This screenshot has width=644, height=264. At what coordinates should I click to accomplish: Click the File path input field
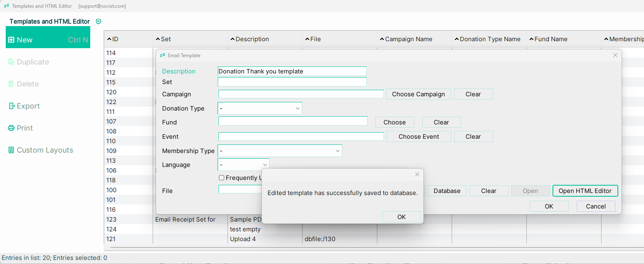tap(240, 189)
